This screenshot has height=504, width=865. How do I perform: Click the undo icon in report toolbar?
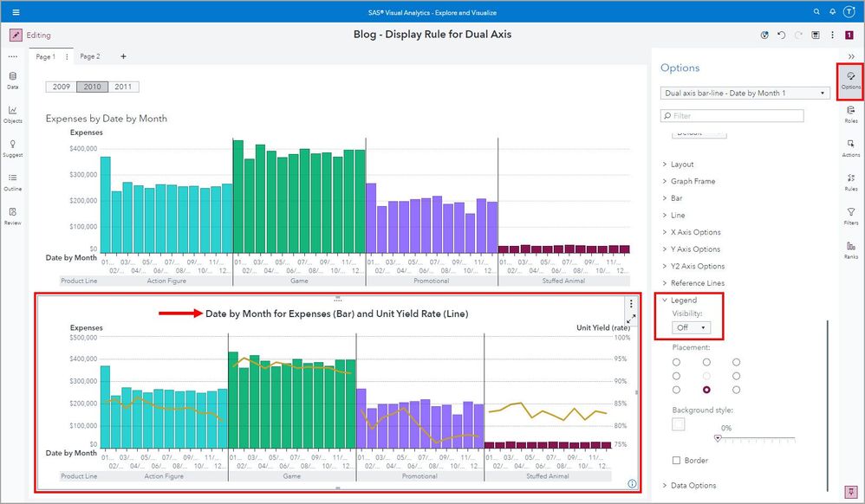[x=781, y=35]
